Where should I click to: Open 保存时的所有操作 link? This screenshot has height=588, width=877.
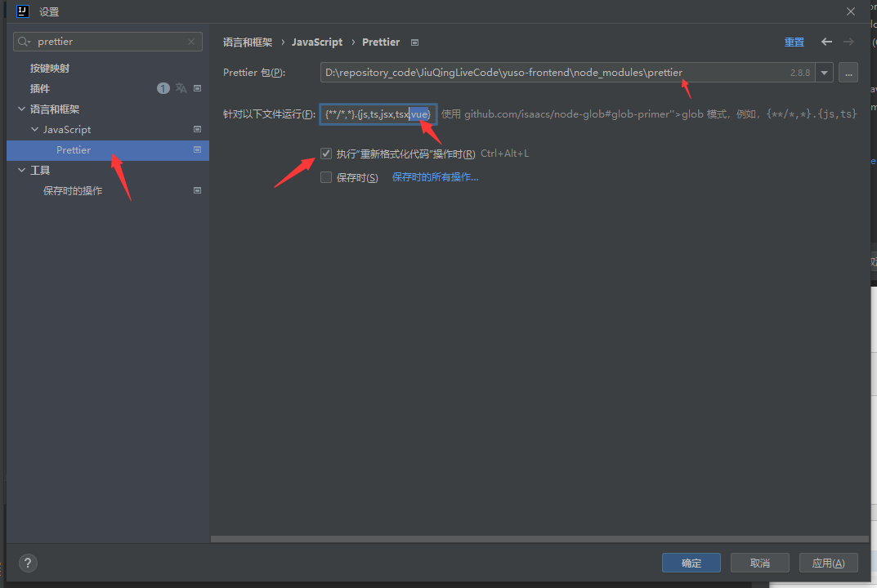point(435,177)
